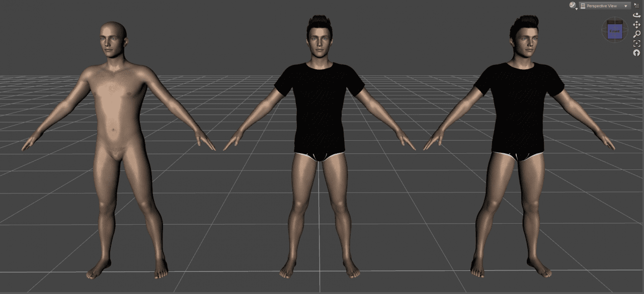
Task: Click the Frame selection icon
Action: (x=637, y=44)
